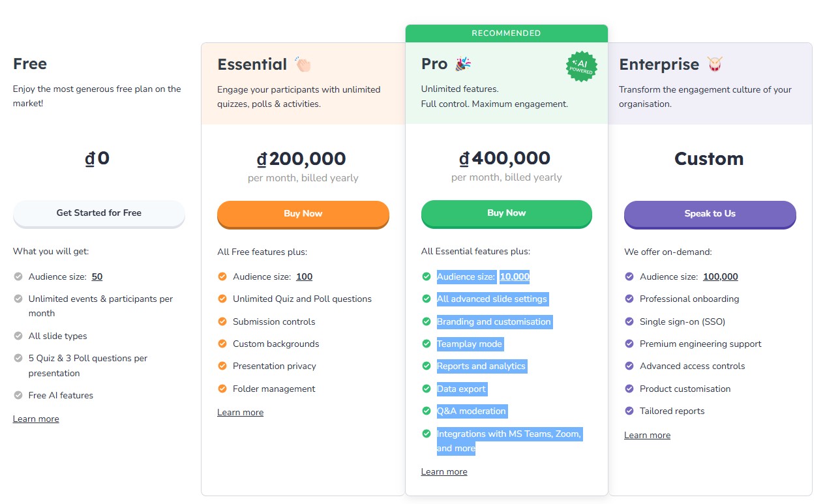Click the green checkmark beside Teamplay mode
Viewport: 825px width, 504px height.
click(x=427, y=344)
